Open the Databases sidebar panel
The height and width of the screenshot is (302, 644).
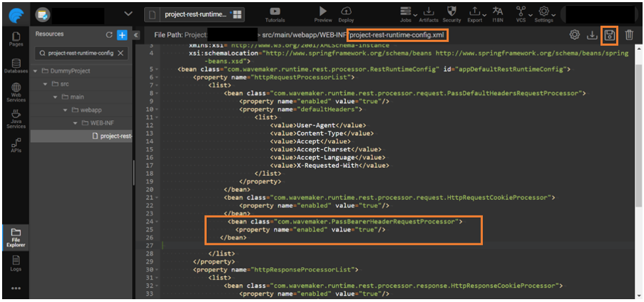[16, 66]
